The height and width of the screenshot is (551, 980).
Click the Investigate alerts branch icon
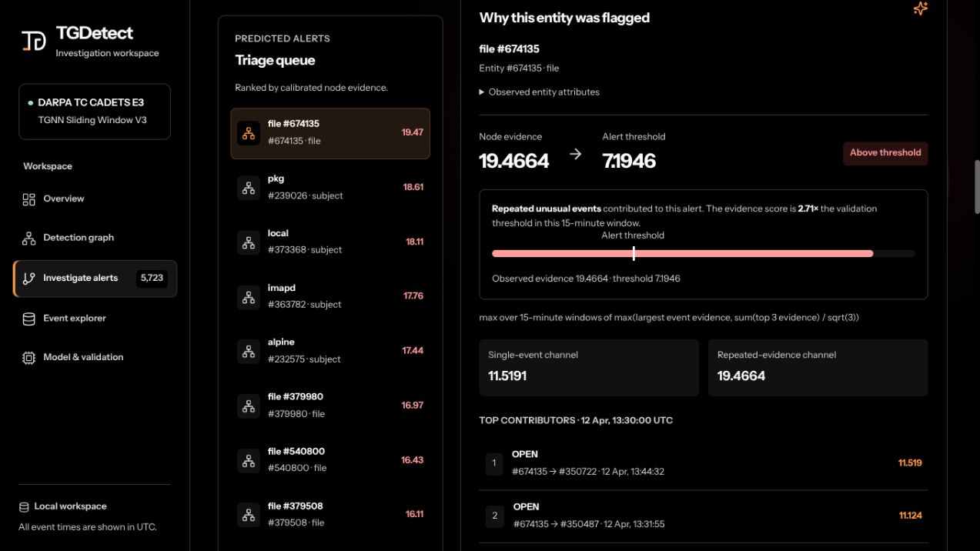tap(28, 279)
